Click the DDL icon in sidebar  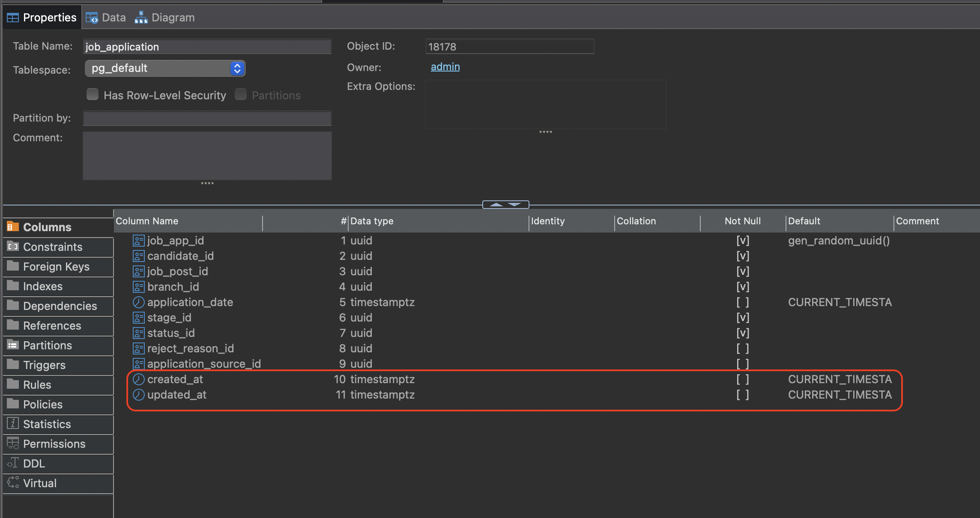tap(13, 463)
